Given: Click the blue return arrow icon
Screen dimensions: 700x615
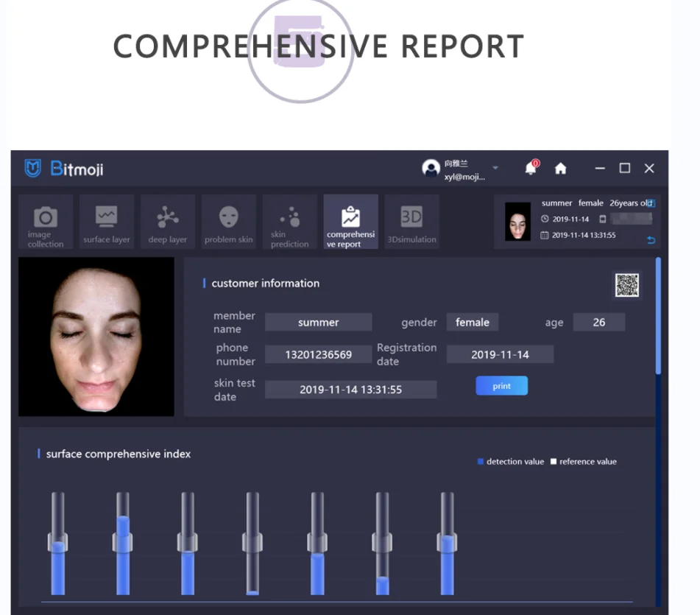Looking at the screenshot, I should click(651, 241).
